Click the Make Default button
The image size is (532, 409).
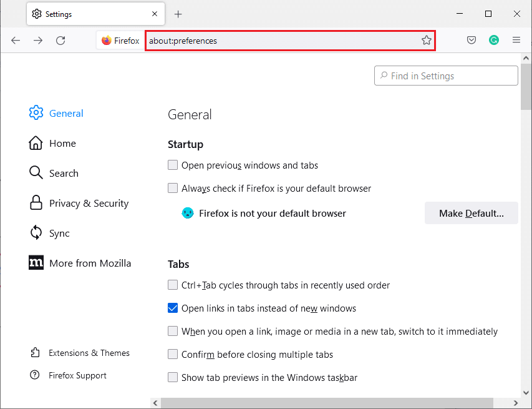click(x=472, y=213)
